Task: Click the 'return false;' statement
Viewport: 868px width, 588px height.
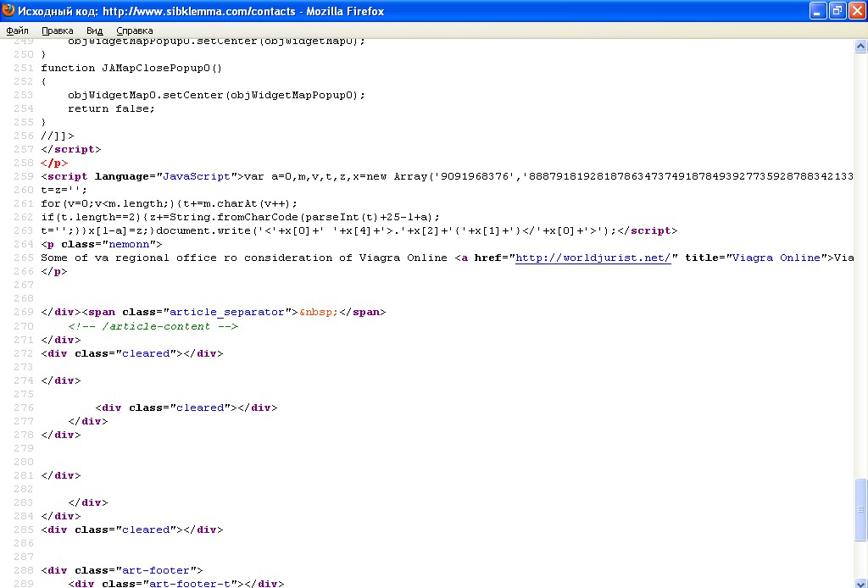Action: click(111, 108)
